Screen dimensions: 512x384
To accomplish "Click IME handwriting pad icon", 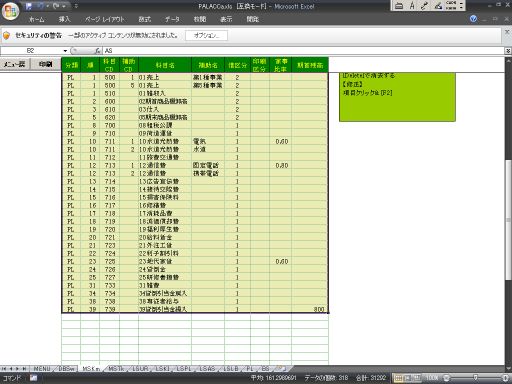I will click(438, 6).
